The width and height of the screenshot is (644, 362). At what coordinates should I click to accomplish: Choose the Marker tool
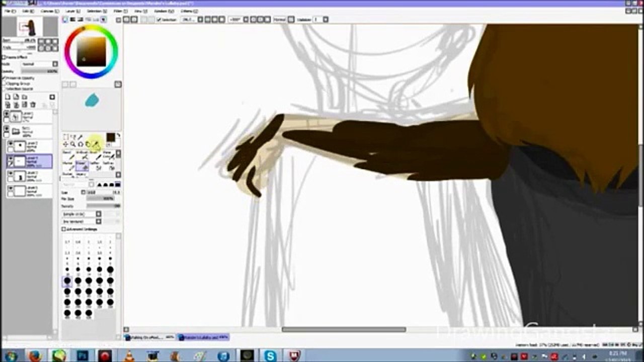[x=68, y=166]
